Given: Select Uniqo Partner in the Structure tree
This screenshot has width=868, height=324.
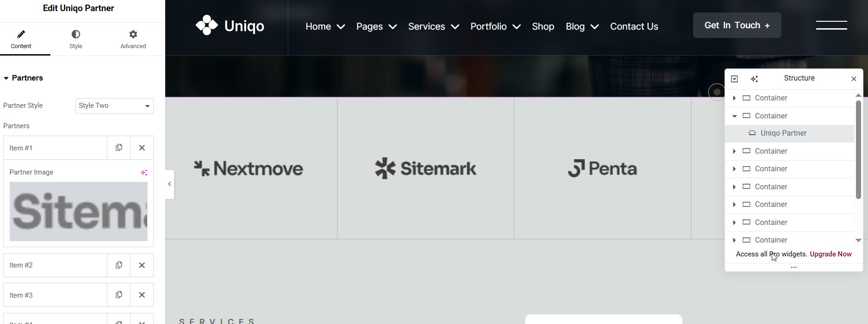Looking at the screenshot, I should click(x=783, y=133).
